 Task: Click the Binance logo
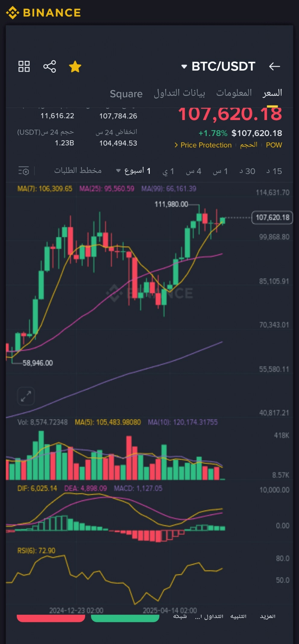click(x=44, y=13)
